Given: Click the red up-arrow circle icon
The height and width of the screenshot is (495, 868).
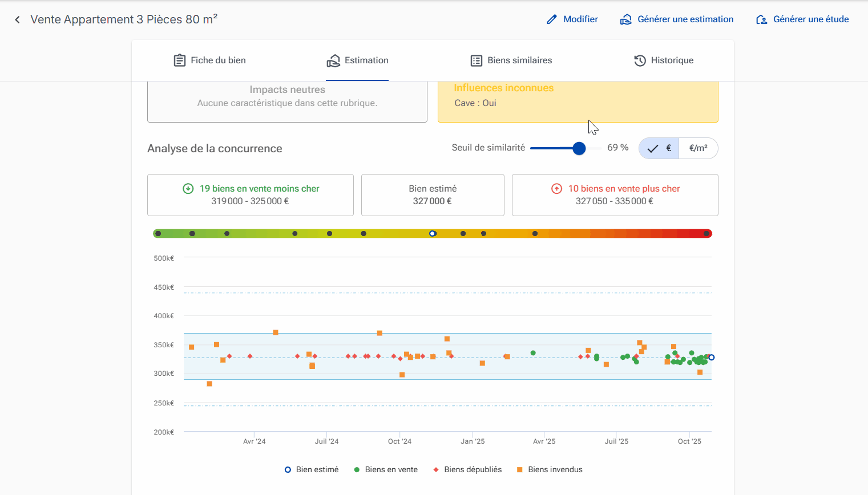Looking at the screenshot, I should tap(556, 188).
